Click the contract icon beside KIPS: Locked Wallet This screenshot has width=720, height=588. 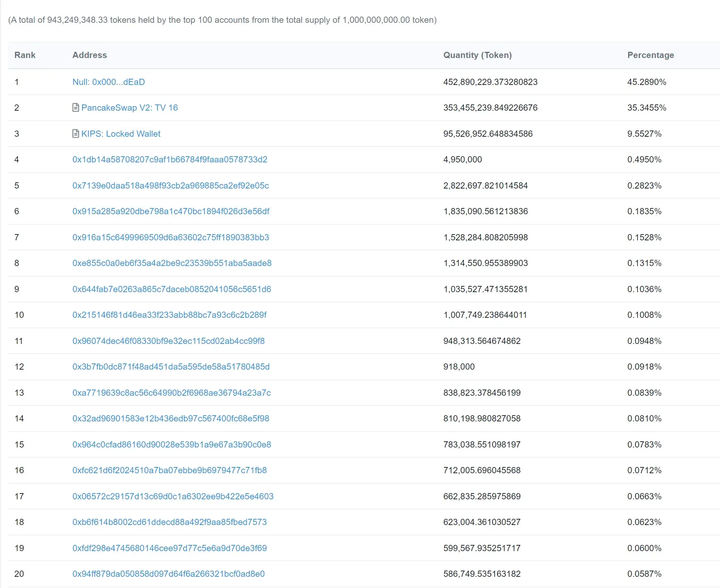click(x=76, y=133)
